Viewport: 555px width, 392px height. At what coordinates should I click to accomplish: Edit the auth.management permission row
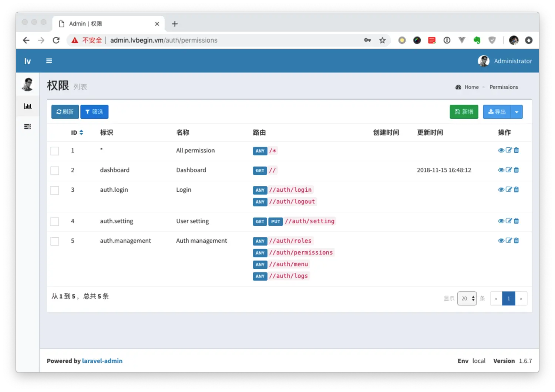[509, 241]
